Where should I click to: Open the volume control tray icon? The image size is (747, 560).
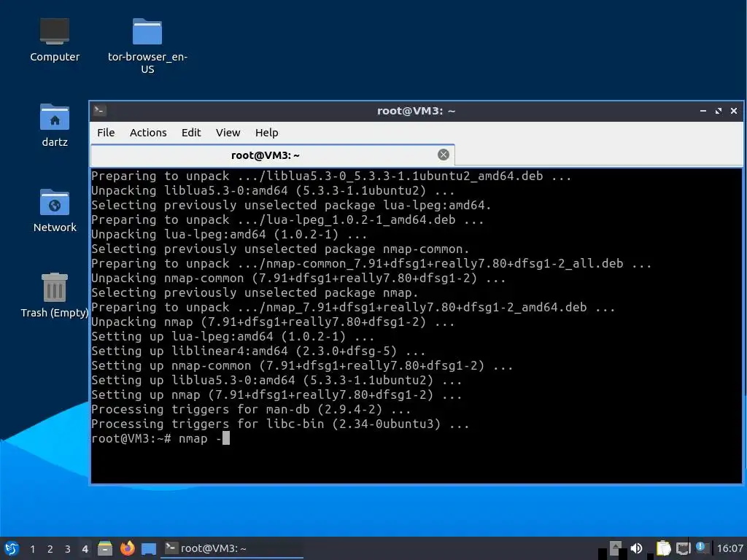click(636, 548)
